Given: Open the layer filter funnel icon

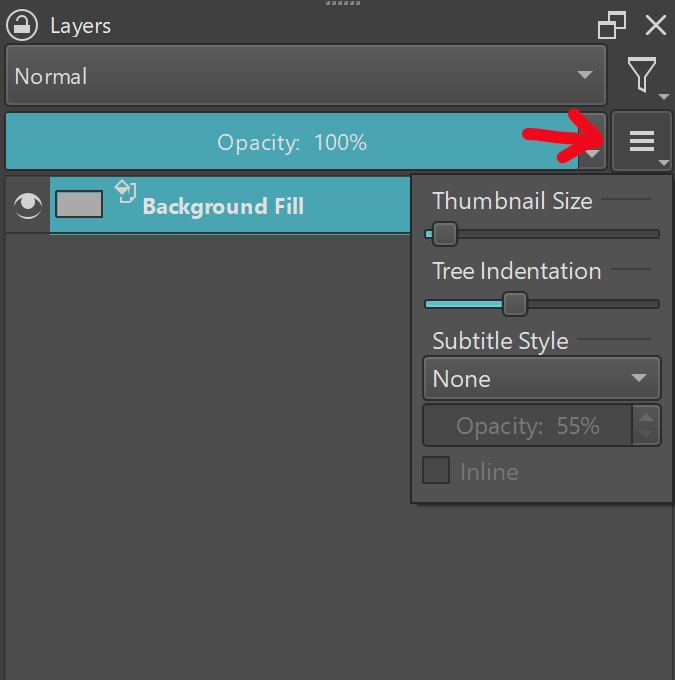Looking at the screenshot, I should (x=642, y=76).
